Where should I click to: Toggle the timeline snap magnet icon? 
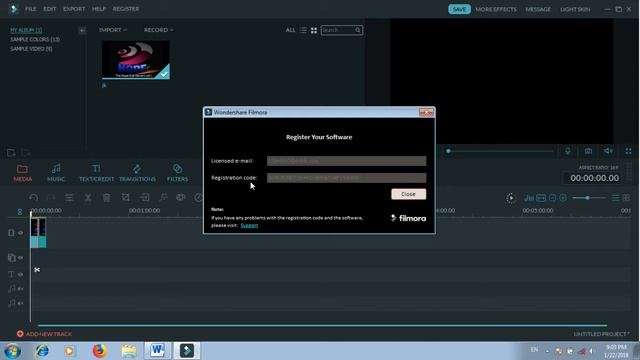[x=20, y=211]
